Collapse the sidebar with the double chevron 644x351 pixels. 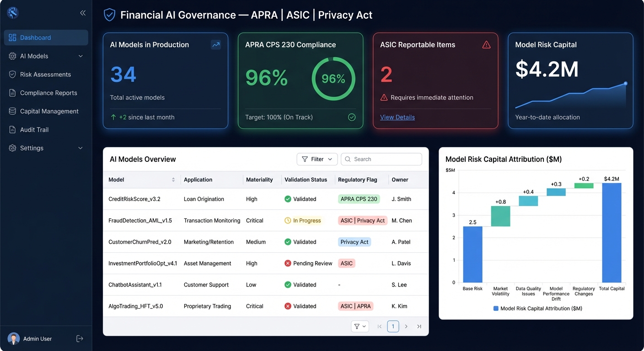pos(83,13)
